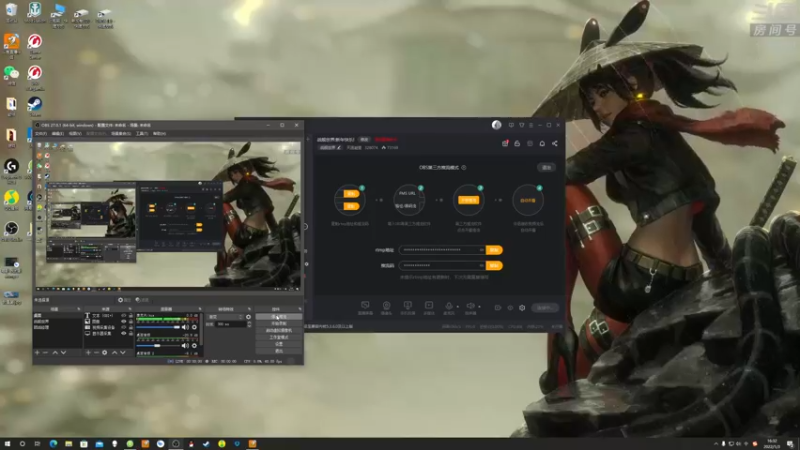
Task: Move the selected scene up in OBS
Action: [x=55, y=353]
